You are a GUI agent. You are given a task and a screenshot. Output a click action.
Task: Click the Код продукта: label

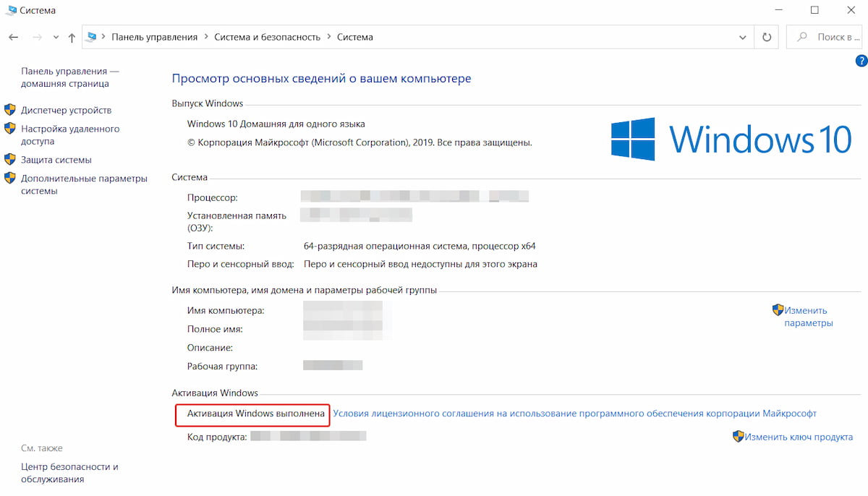click(217, 437)
